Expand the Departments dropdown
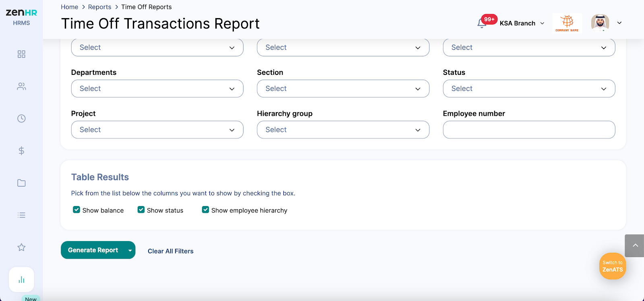 [x=157, y=89]
